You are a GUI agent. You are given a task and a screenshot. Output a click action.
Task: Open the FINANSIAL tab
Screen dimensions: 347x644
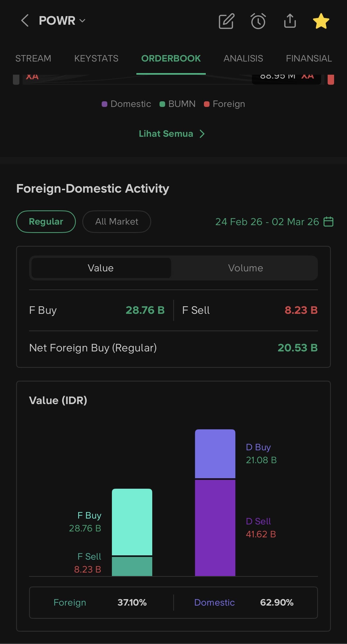(309, 58)
